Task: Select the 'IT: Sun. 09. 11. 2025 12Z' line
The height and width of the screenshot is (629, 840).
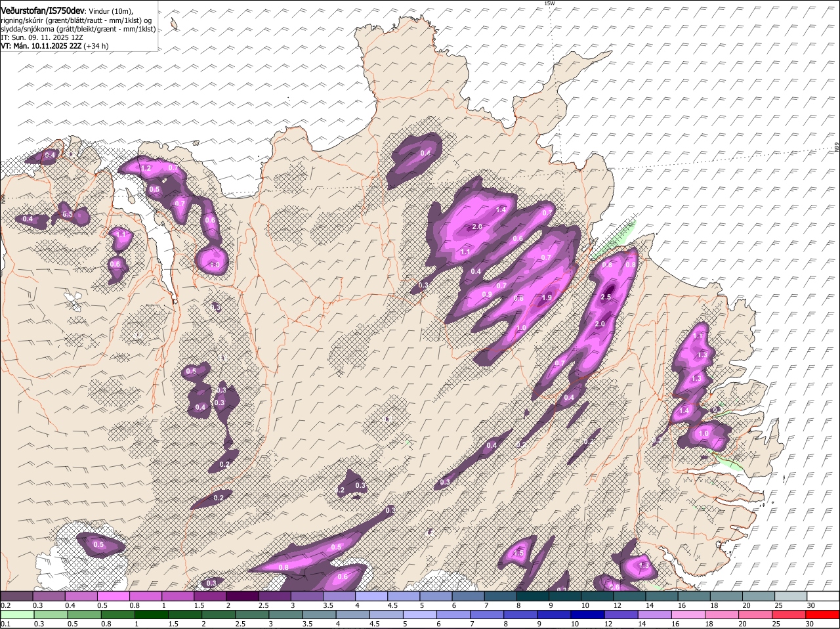Action: click(x=41, y=37)
